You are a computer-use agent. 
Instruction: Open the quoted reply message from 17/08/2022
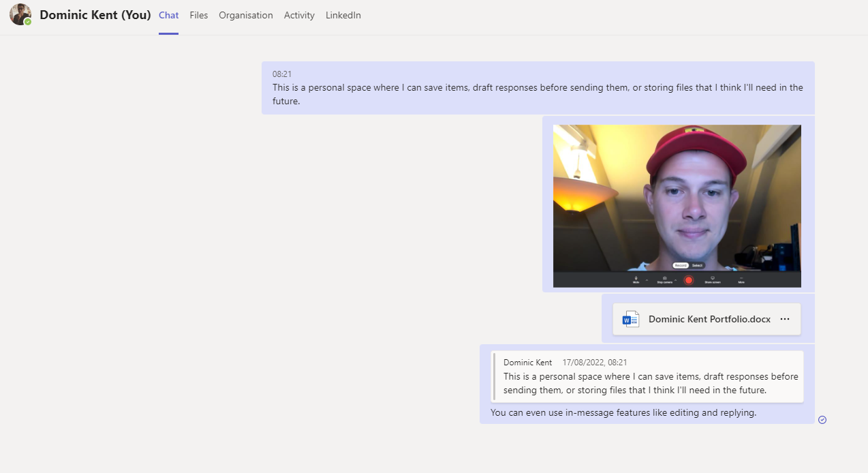click(646, 376)
